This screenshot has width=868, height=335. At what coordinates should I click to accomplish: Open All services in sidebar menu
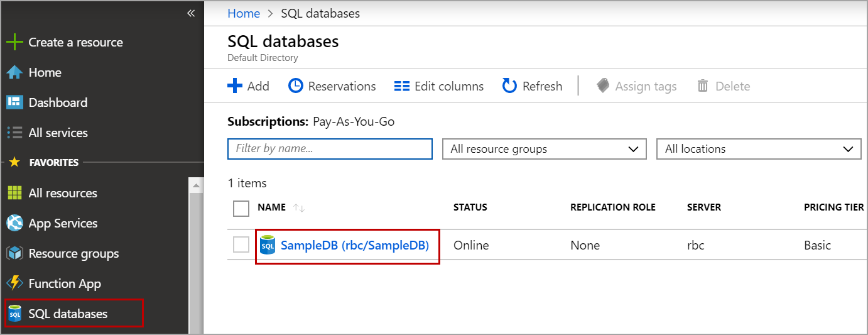(58, 133)
